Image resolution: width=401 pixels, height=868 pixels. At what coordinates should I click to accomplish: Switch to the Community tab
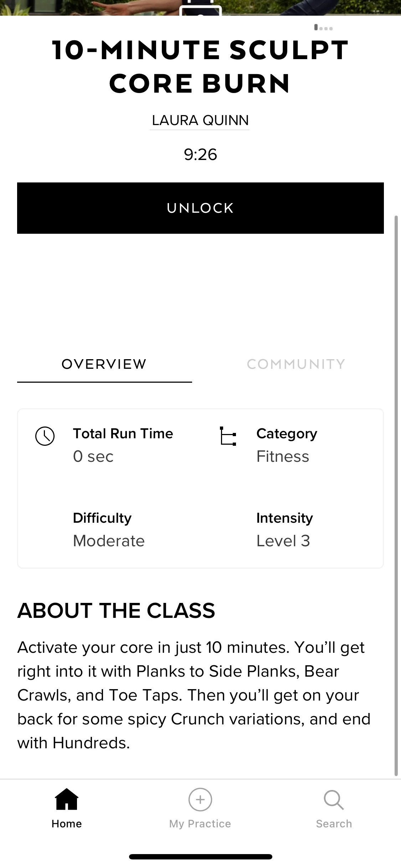pos(296,364)
